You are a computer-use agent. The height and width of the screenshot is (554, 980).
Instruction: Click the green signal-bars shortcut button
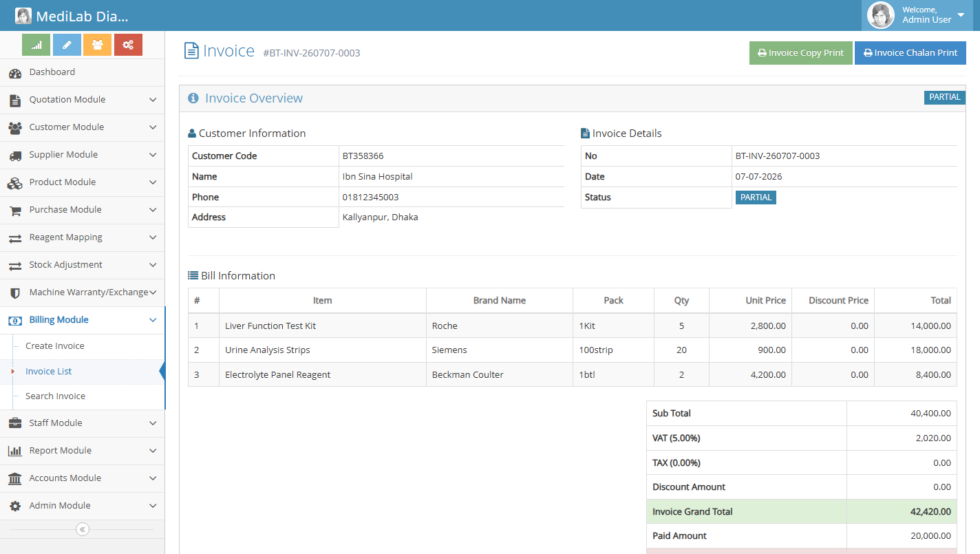(x=36, y=45)
